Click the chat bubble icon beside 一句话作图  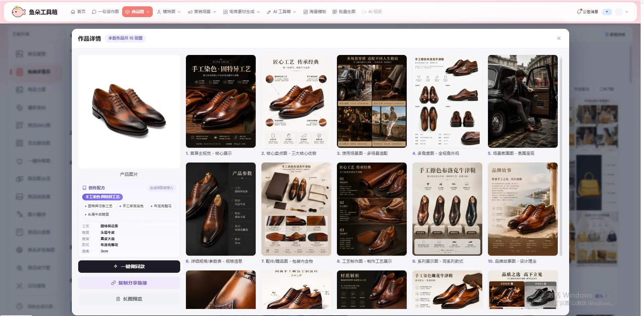tap(94, 12)
